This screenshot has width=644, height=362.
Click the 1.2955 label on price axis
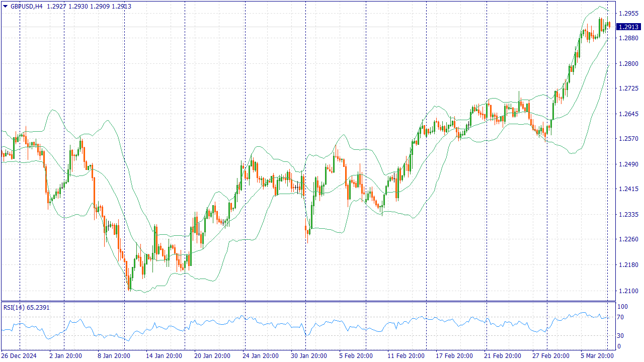(x=628, y=14)
